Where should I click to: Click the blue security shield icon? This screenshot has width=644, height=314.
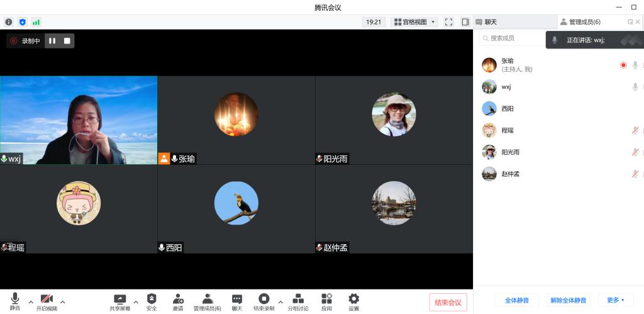23,22
